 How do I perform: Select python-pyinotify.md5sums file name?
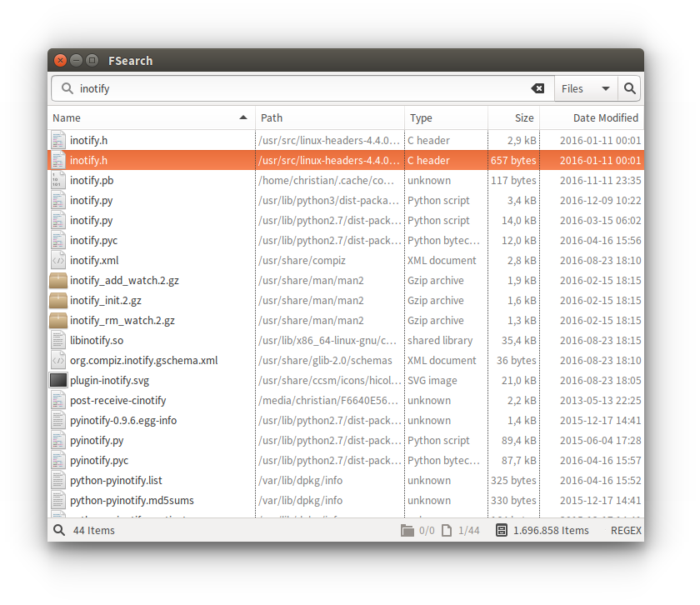tap(132, 501)
